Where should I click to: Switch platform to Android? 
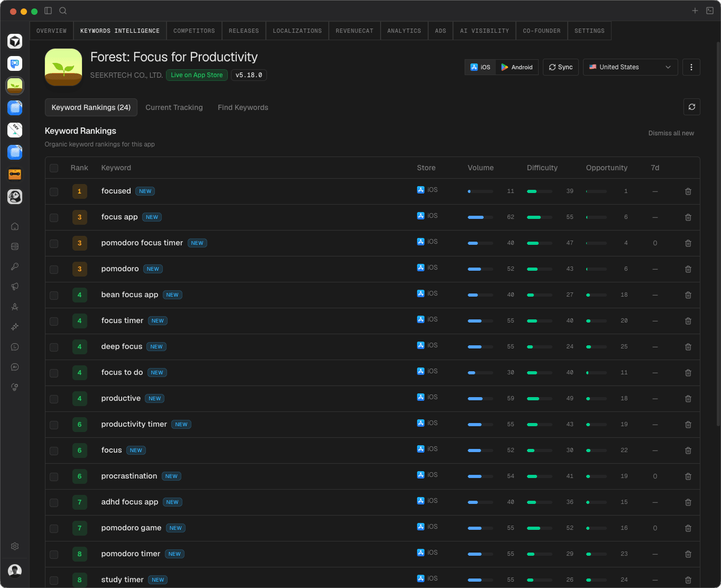[x=517, y=67]
